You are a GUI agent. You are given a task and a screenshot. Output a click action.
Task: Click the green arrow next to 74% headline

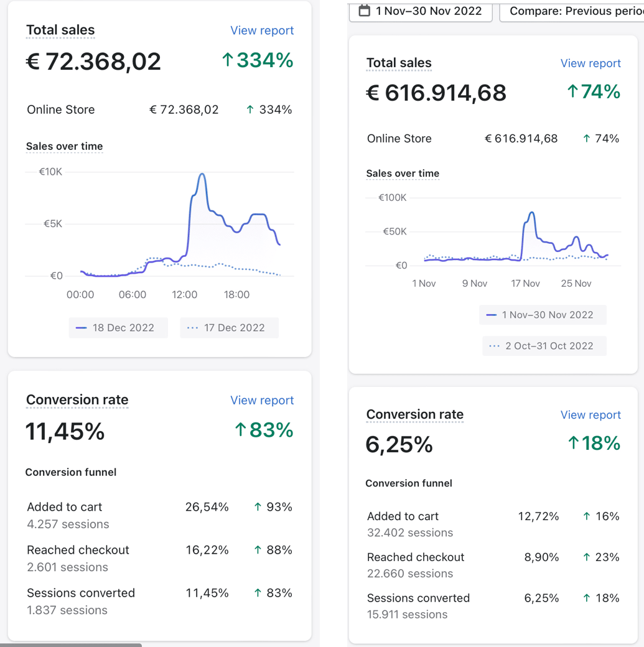click(x=572, y=92)
